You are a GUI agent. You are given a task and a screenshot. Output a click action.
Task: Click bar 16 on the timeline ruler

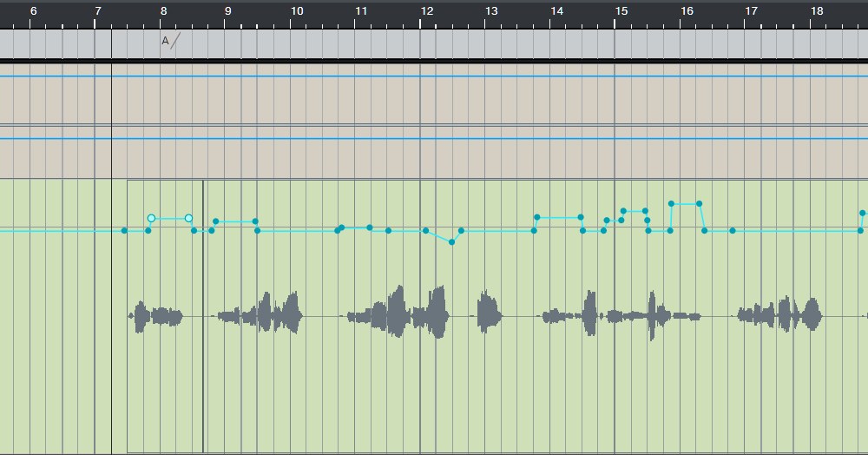tap(687, 11)
